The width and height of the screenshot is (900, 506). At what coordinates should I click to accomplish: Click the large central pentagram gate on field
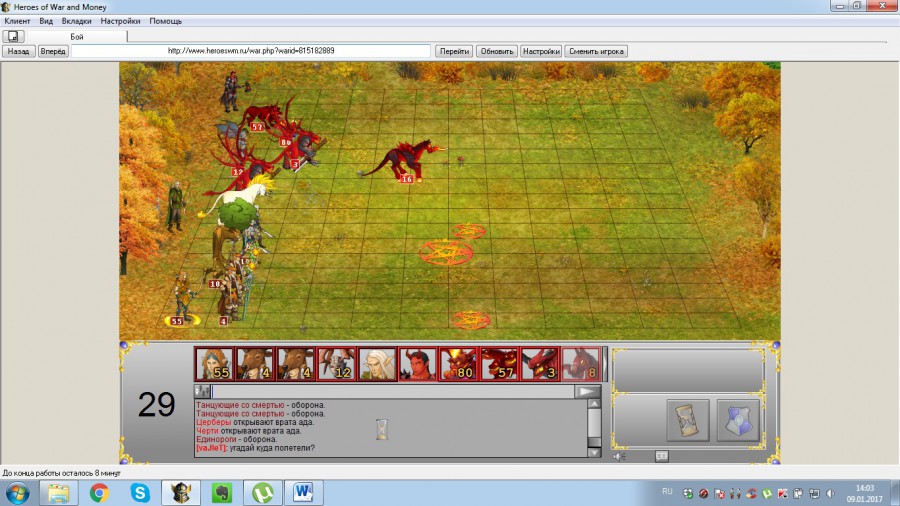(x=446, y=252)
